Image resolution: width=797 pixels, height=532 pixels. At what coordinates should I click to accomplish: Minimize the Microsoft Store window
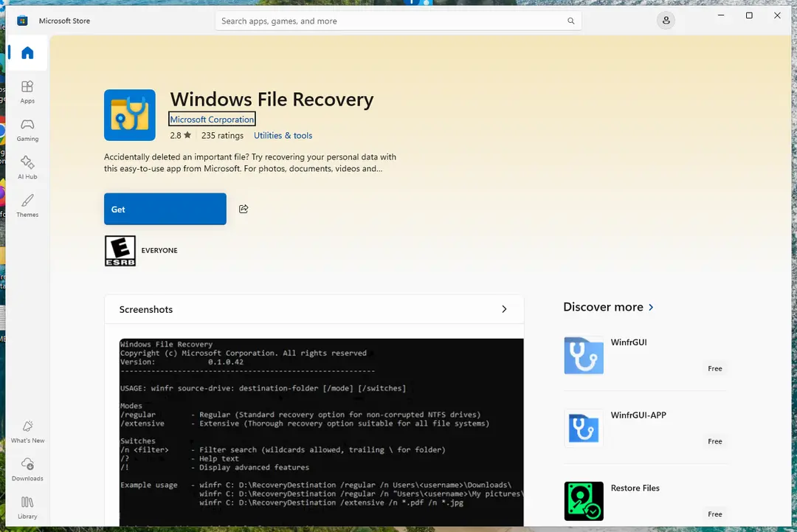[x=721, y=15]
